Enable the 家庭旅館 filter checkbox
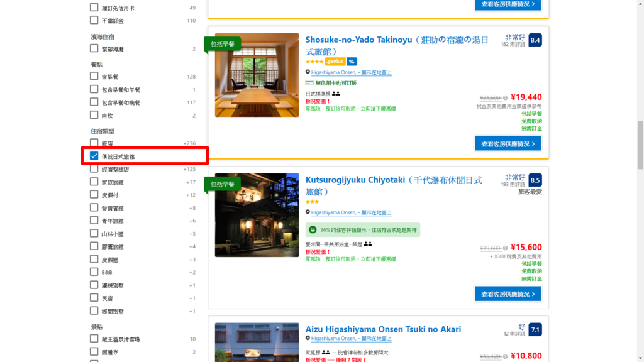The image size is (644, 362). click(94, 182)
